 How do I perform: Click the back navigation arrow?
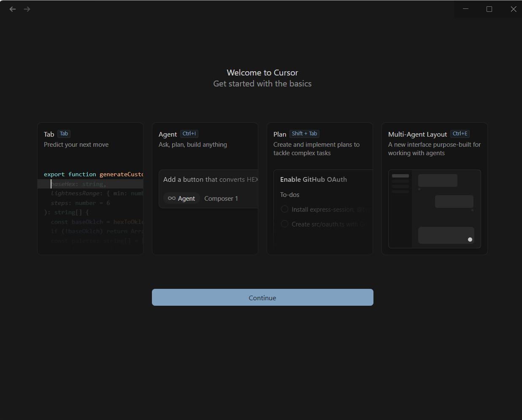pyautogui.click(x=13, y=9)
